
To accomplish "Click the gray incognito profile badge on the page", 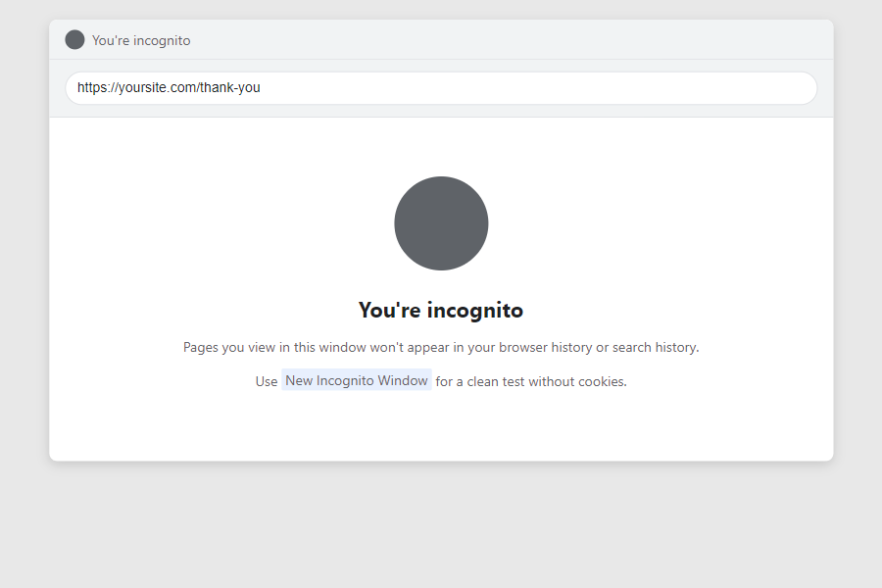I will point(441,223).
